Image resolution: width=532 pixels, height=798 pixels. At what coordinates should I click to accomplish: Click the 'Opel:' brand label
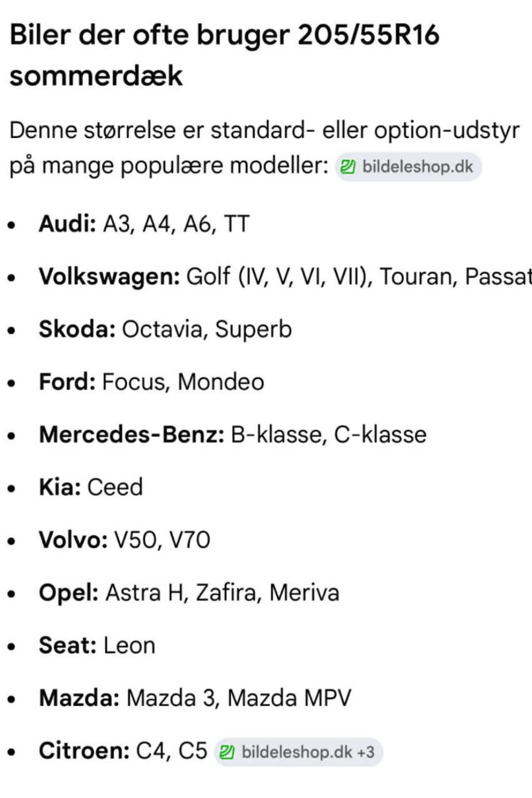(x=68, y=593)
